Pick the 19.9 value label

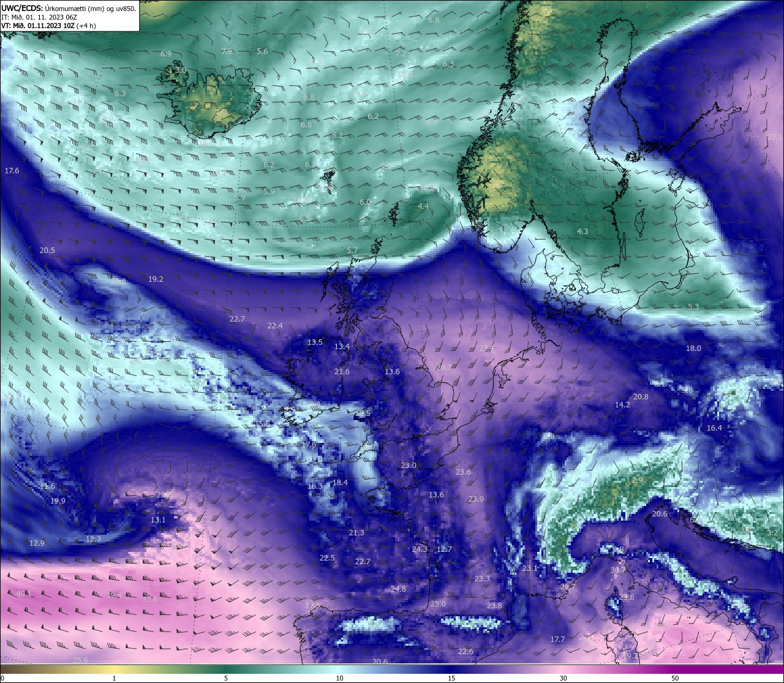(58, 501)
